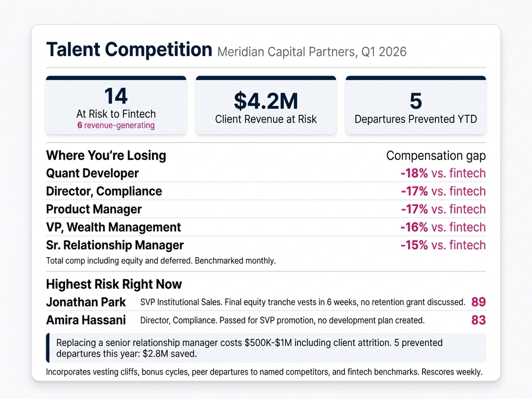The image size is (532, 399).
Task: Click the -18% vs. fintech gap value
Action: (443, 174)
